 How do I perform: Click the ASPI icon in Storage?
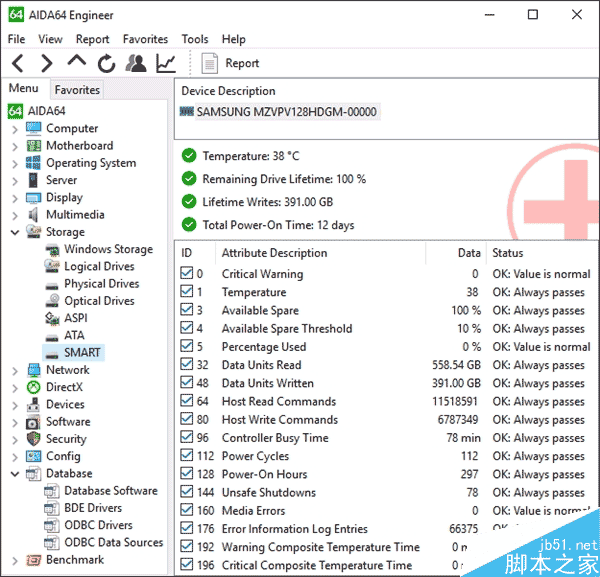click(x=52, y=318)
